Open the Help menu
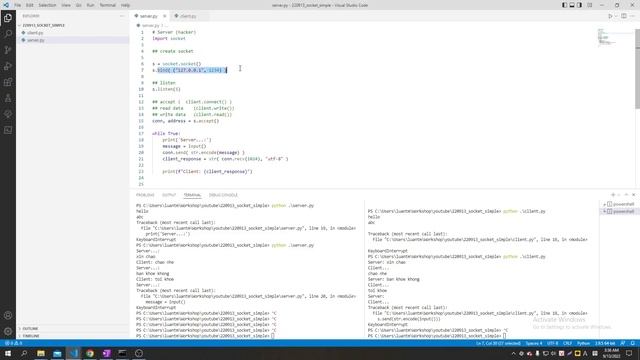The image size is (640, 360). click(x=126, y=5)
